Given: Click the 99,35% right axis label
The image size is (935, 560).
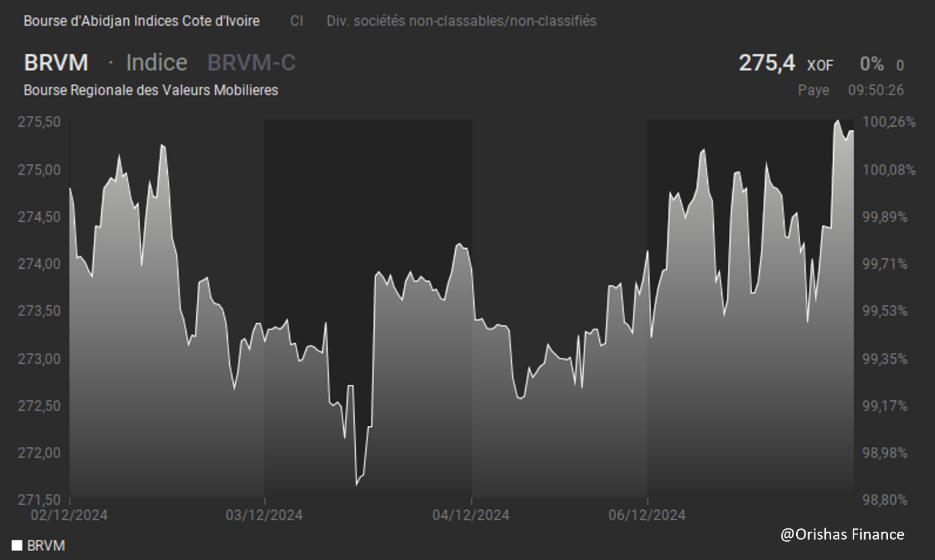Looking at the screenshot, I should point(886,358).
